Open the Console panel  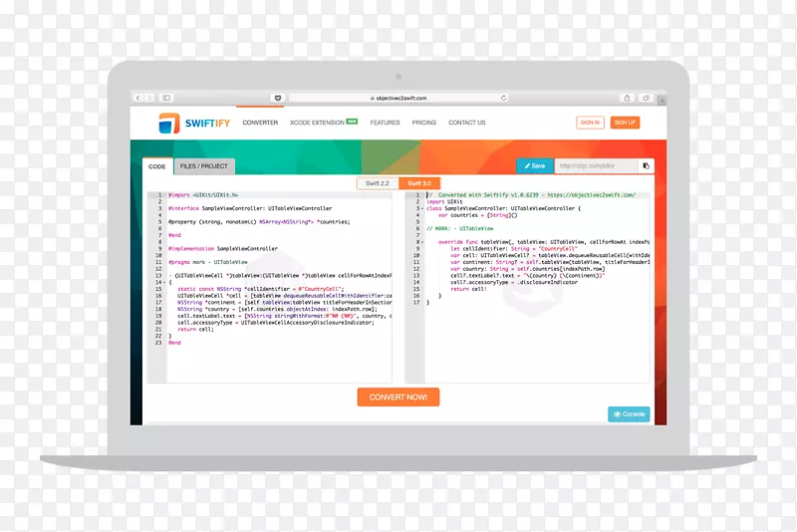click(629, 414)
